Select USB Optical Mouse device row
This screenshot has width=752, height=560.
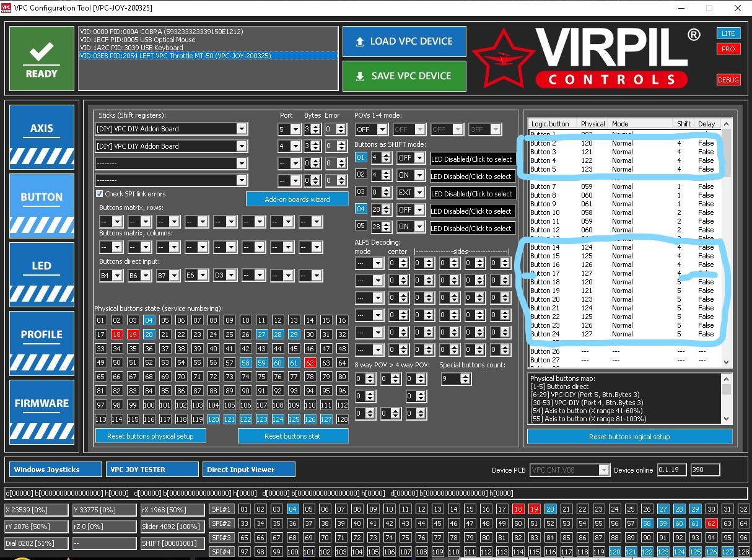[208, 40]
